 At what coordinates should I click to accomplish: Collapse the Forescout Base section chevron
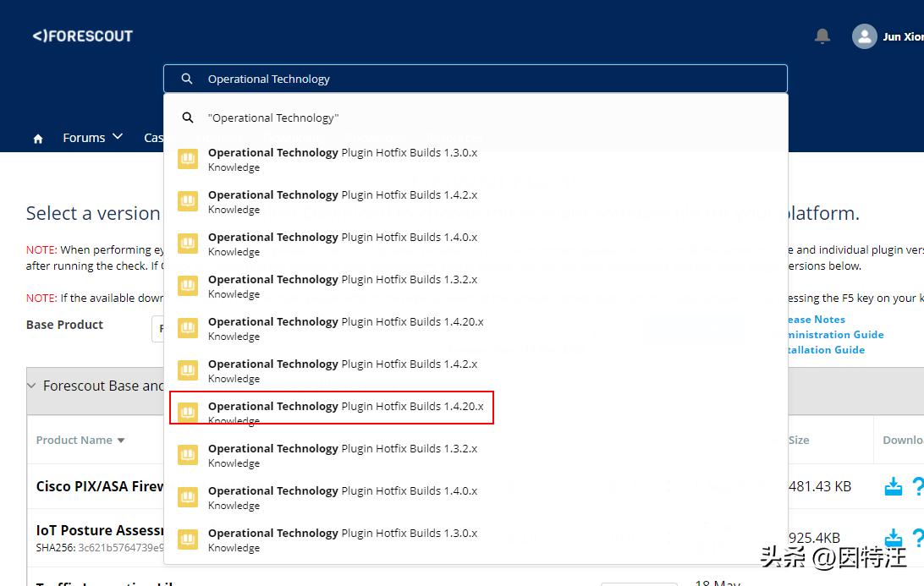pos(32,386)
